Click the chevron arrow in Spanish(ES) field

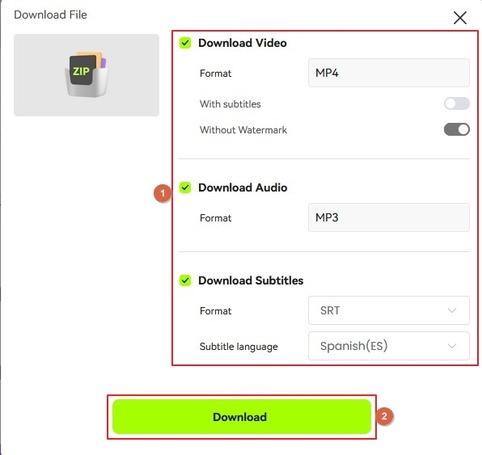click(452, 346)
